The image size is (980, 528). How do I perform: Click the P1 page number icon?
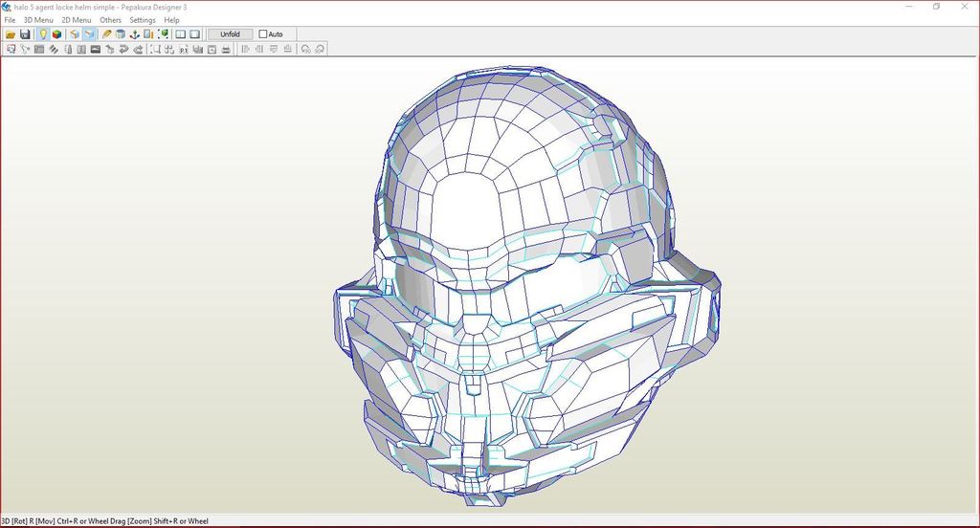coord(184,50)
